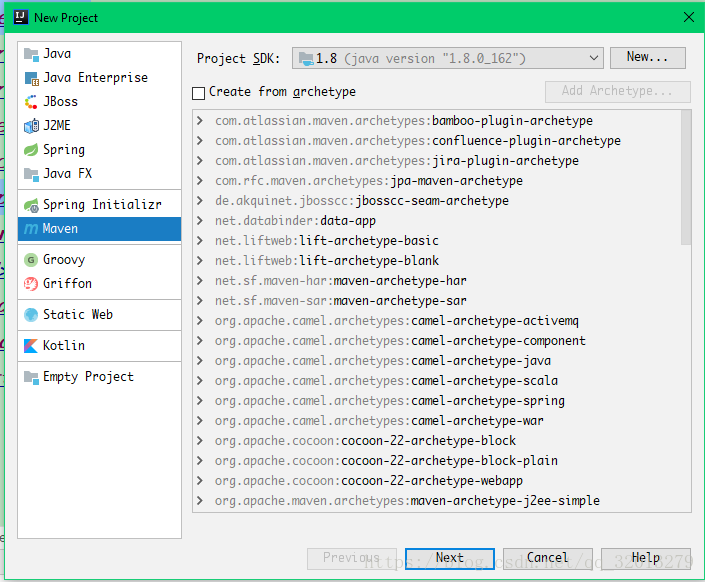
Task: Select Java Enterprise project type
Action: point(99,78)
